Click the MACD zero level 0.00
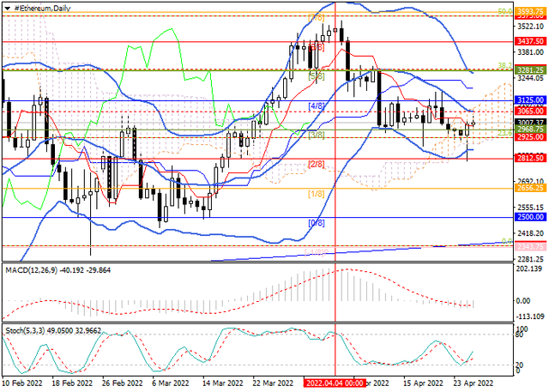 click(523, 301)
